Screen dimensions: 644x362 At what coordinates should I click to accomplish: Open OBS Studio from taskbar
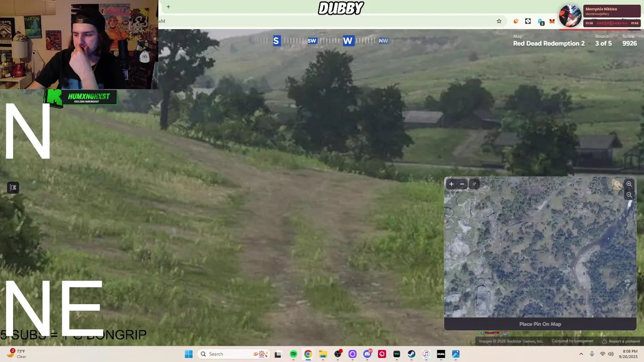(x=338, y=354)
